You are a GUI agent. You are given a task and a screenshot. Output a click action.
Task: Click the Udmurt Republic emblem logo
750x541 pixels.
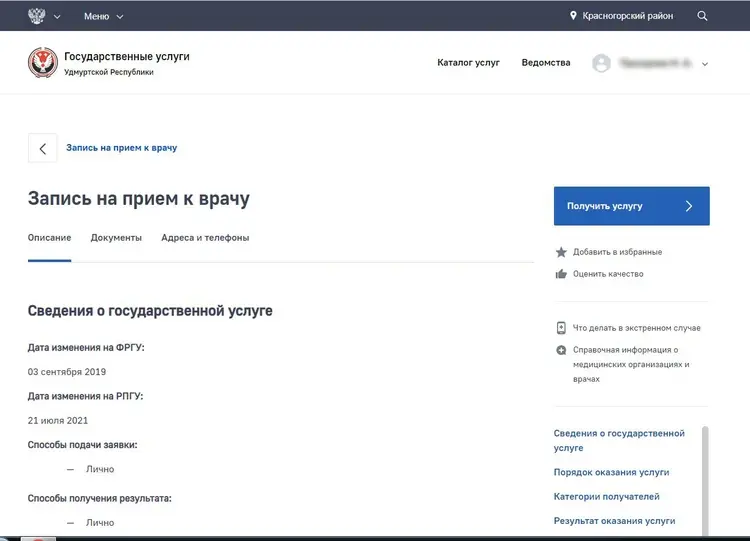coord(43,63)
